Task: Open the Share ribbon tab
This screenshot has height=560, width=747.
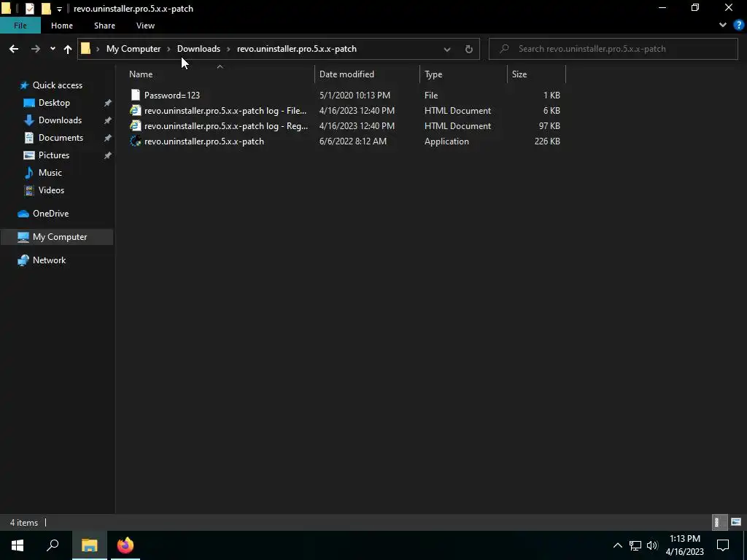Action: point(104,26)
